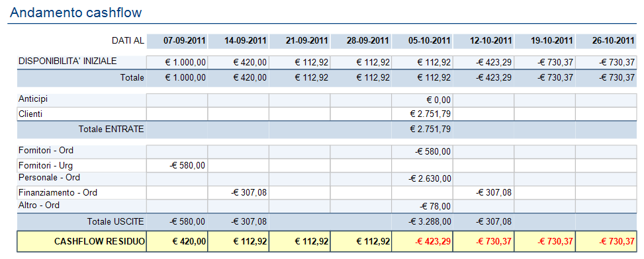Click the Clienti cell showing € 2.751,79
644x259 pixels.
click(x=422, y=114)
